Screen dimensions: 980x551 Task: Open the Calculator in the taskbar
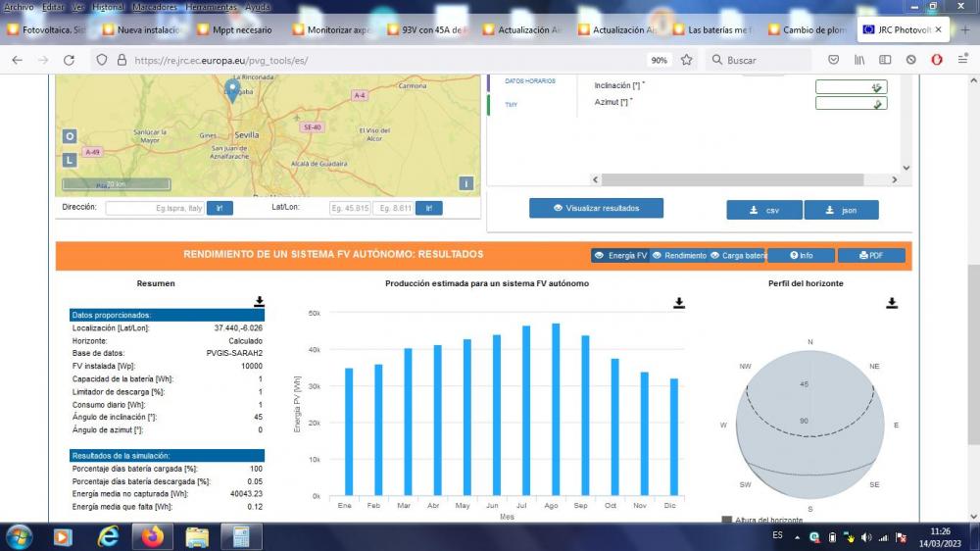click(x=241, y=537)
